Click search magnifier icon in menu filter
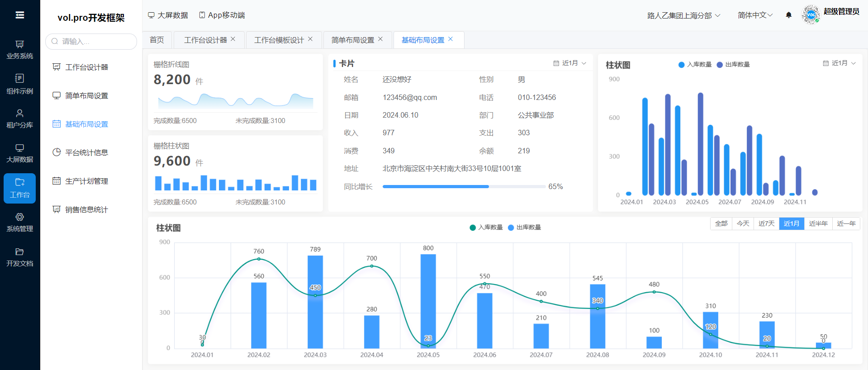The width and height of the screenshot is (868, 370). coord(55,41)
